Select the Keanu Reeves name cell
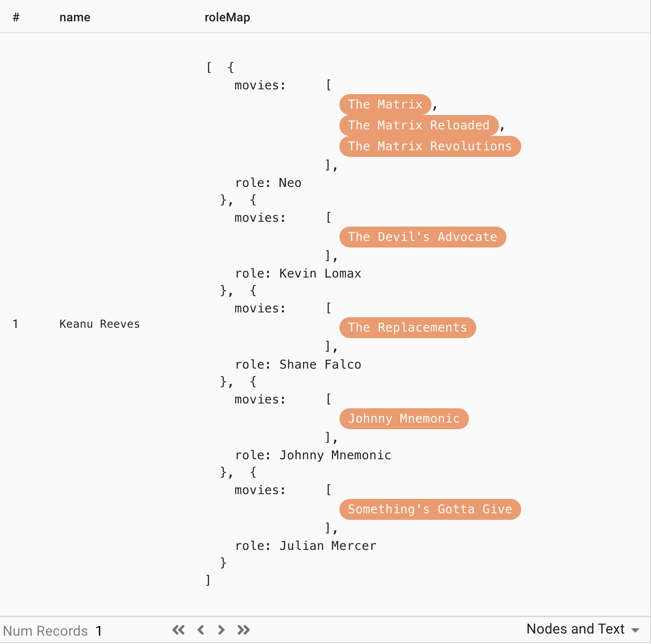Image resolution: width=651 pixels, height=644 pixels. (99, 324)
